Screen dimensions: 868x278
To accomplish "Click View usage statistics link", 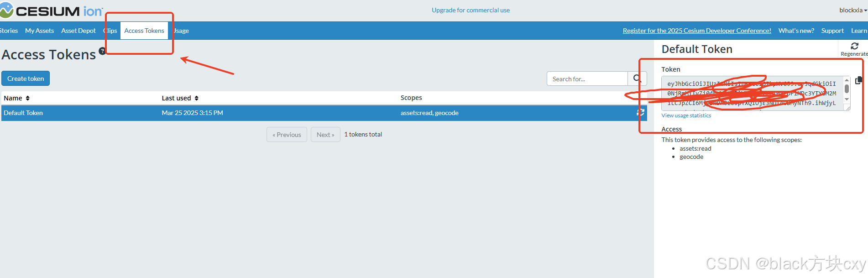I will (686, 115).
